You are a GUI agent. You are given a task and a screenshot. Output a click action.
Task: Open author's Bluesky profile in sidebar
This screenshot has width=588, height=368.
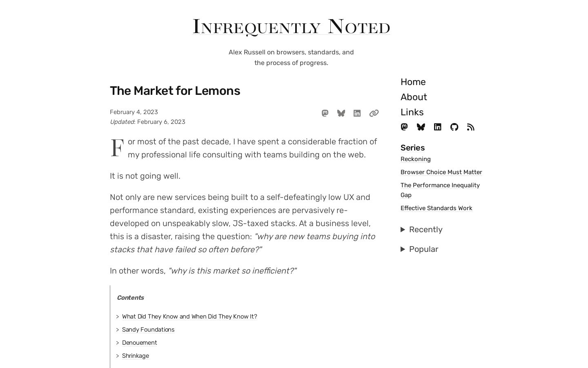pyautogui.click(x=421, y=127)
